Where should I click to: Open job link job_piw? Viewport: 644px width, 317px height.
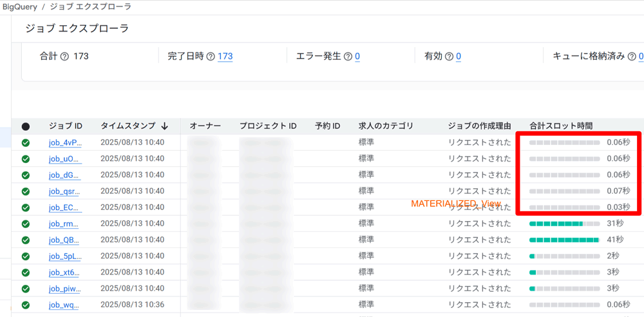[65, 289]
